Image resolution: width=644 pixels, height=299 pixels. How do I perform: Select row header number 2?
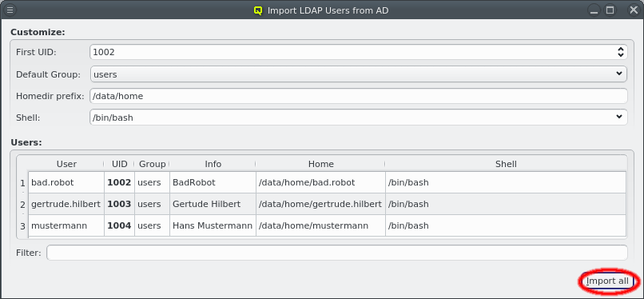click(x=22, y=204)
